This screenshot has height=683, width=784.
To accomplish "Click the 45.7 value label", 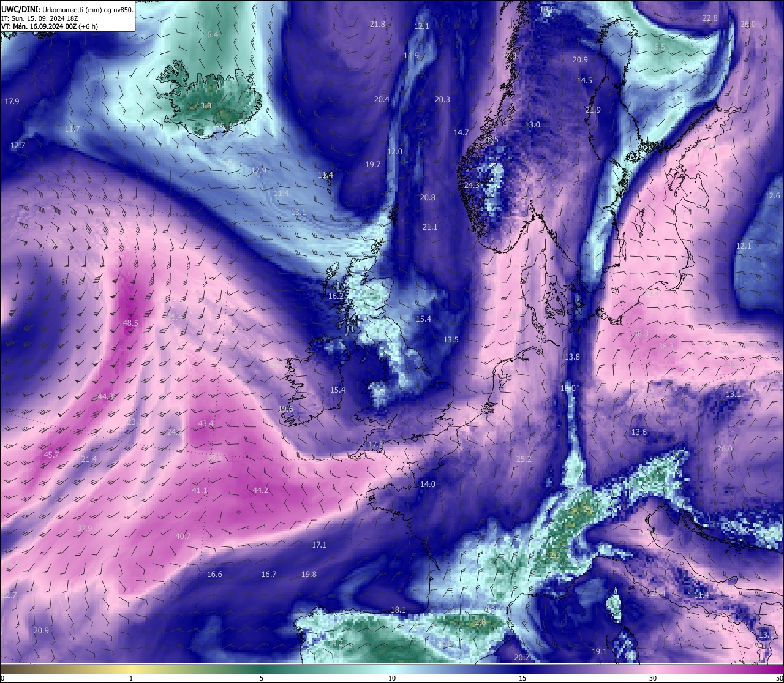I will click(x=51, y=455).
